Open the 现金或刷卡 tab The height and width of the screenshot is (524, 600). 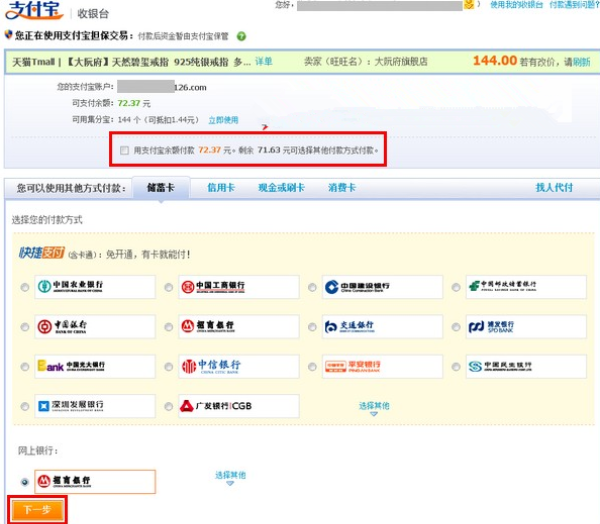(x=280, y=187)
